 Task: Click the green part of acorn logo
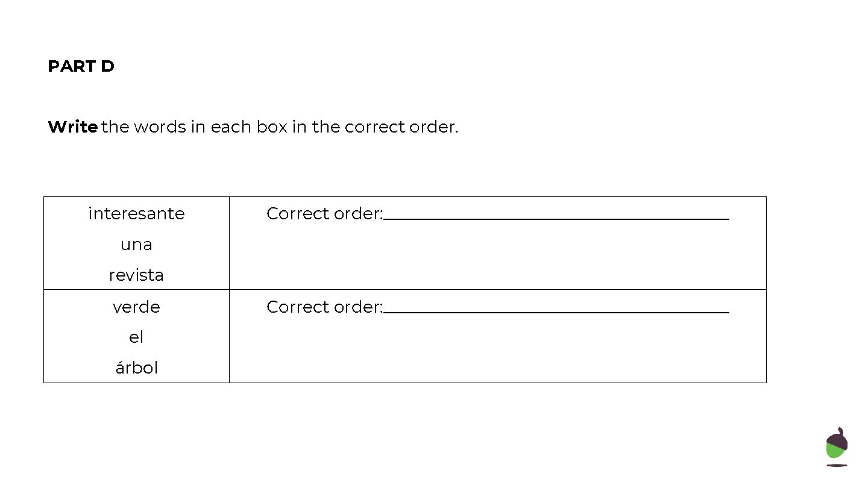coord(835,451)
